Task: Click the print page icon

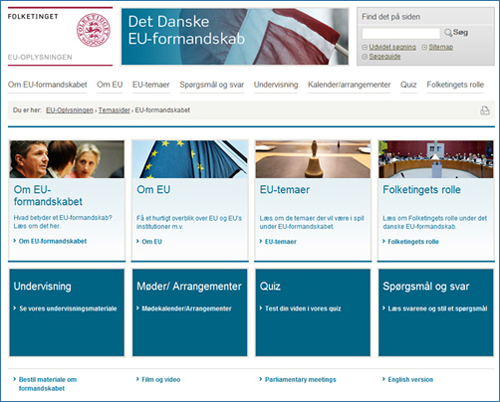Action: click(485, 110)
